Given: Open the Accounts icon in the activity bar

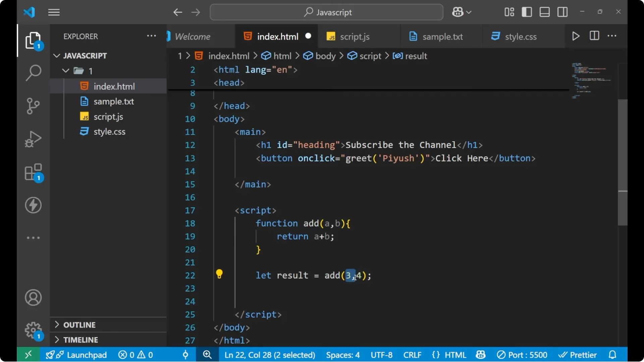Looking at the screenshot, I should [x=33, y=297].
